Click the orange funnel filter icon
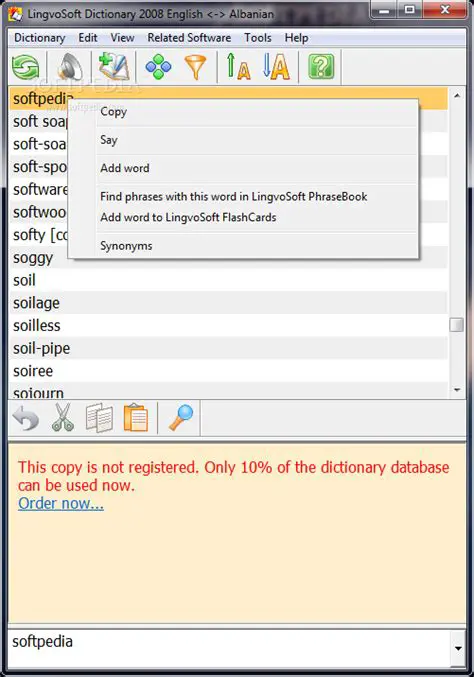474x677 pixels. (x=196, y=68)
